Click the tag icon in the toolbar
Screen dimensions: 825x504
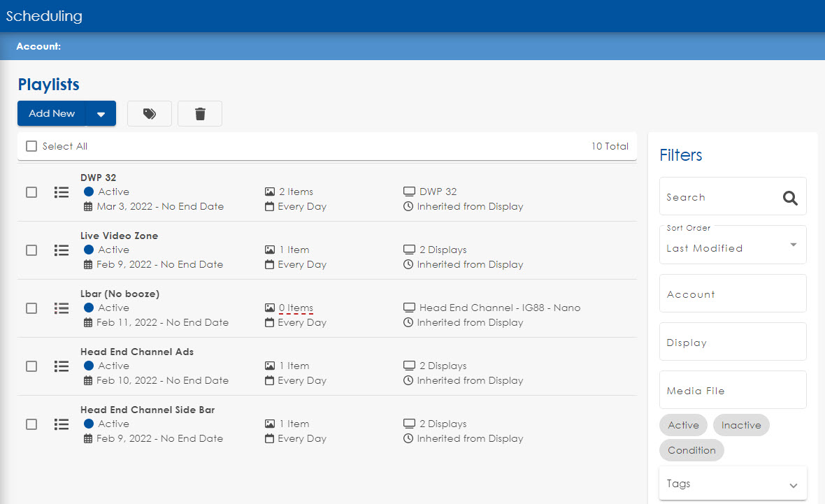coord(149,113)
